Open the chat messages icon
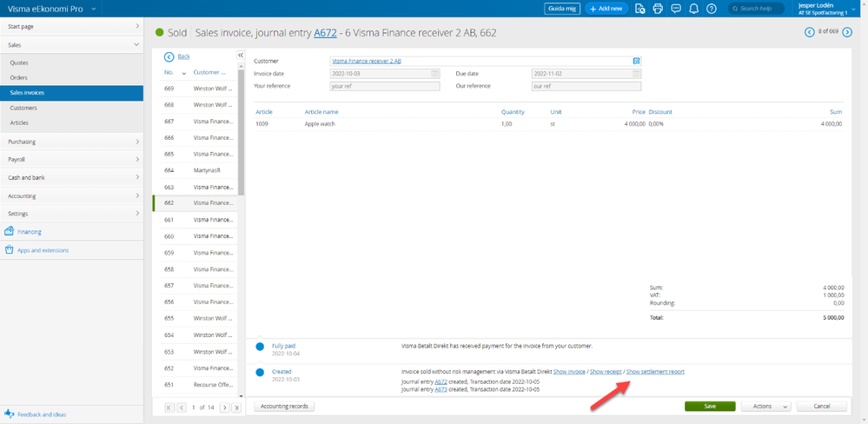The width and height of the screenshot is (868, 424). pos(676,9)
